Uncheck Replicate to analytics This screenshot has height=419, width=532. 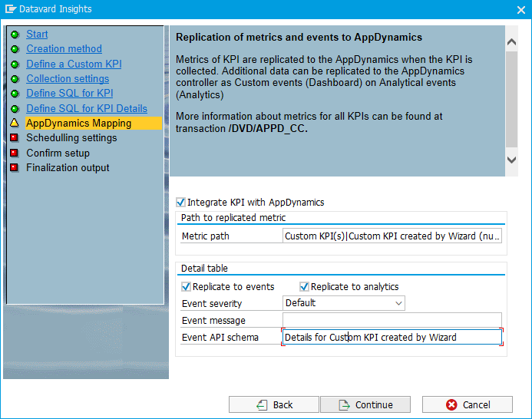pyautogui.click(x=304, y=287)
